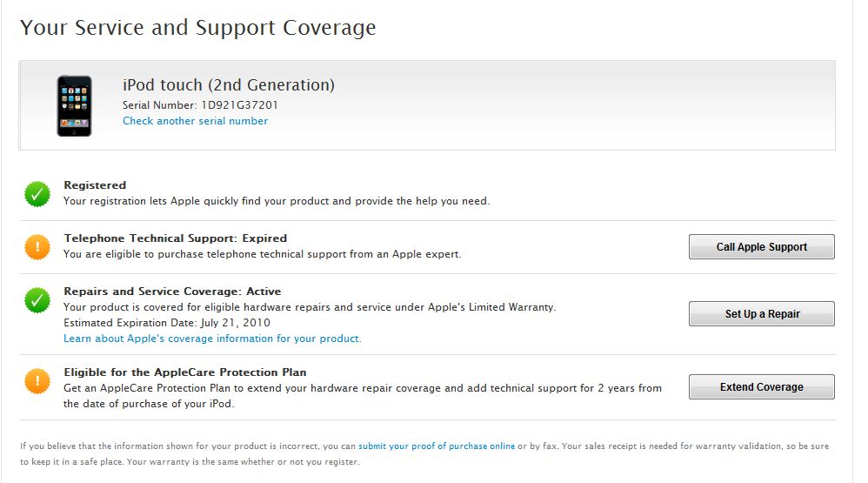This screenshot has width=868, height=483.
Task: Click the Eligible for the AppleCare Protection Plan heading
Action: point(185,372)
